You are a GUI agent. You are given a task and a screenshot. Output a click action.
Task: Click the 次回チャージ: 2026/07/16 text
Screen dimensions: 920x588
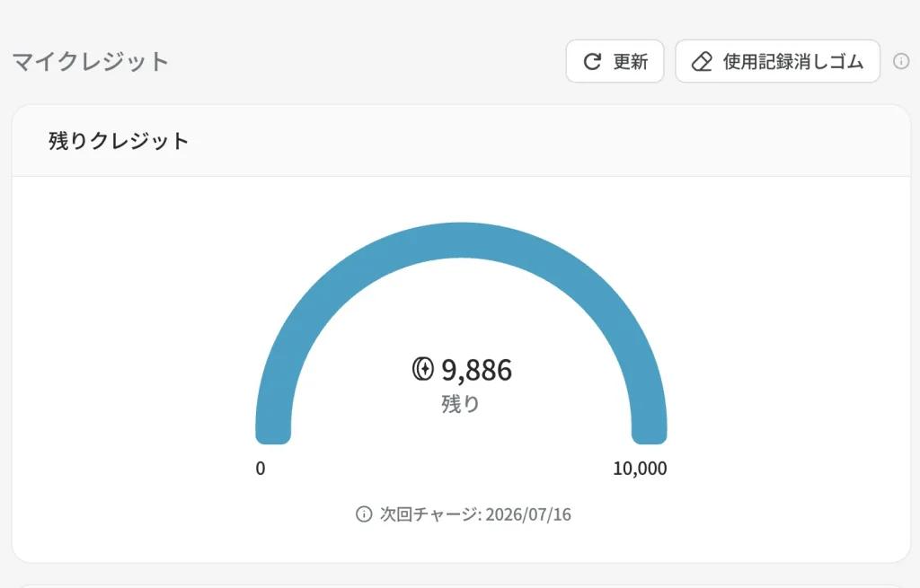[475, 514]
